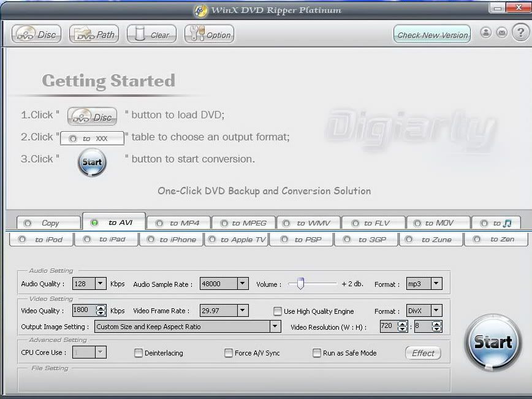Close the WinX DVD Ripper window
532x399 pixels.
coord(519,7)
